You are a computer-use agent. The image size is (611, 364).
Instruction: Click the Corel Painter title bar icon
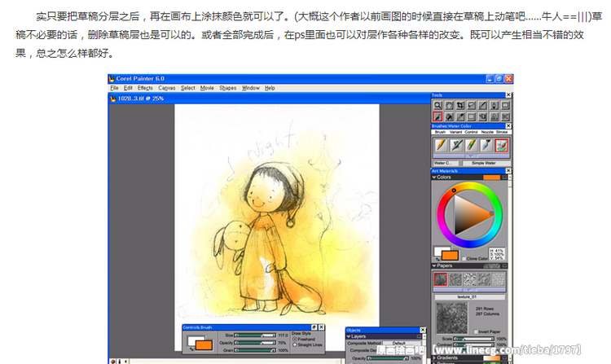pos(112,79)
